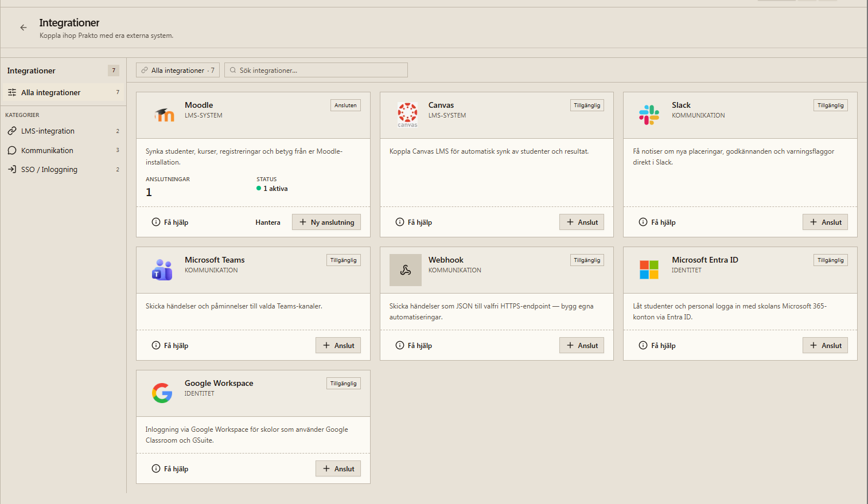
Task: Click the info icon in Microsoft Teams card
Action: click(x=156, y=345)
